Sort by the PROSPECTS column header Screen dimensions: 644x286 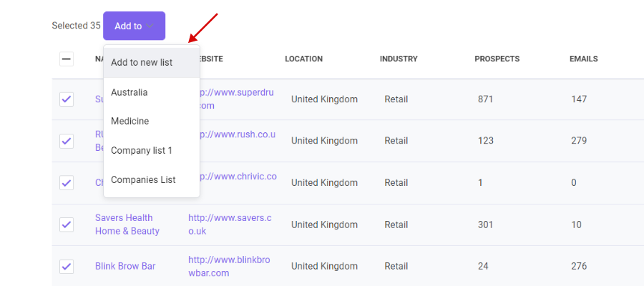(x=497, y=59)
